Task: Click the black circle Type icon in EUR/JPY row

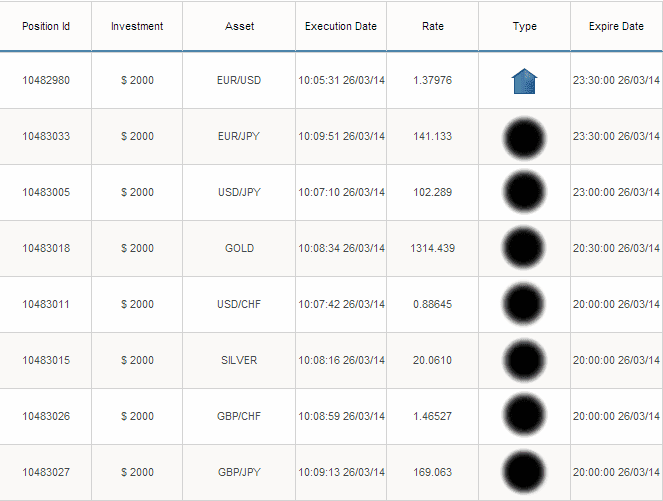Action: [x=524, y=138]
